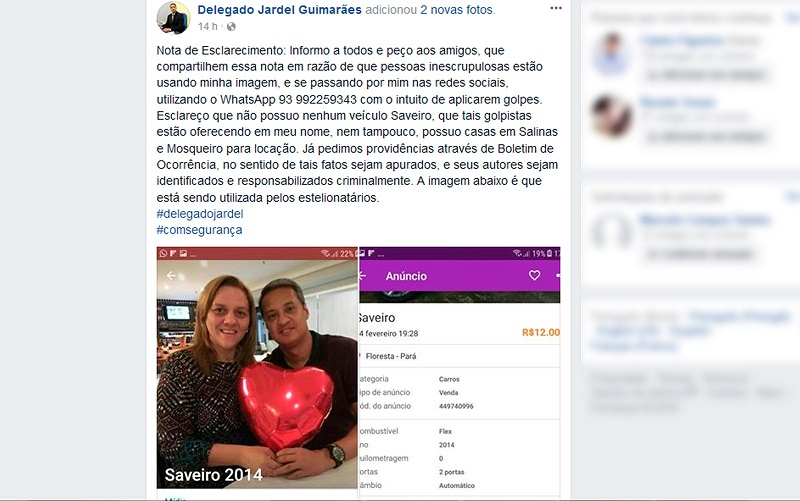
Task: Click the confirm button in friend requests panel
Action: click(701, 254)
